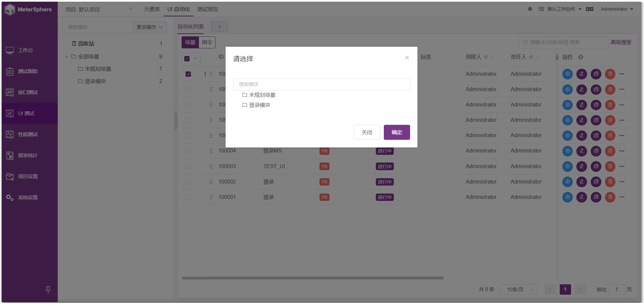644x305 pixels.
Task: Uncheck the first selected row checkbox
Action: click(188, 74)
